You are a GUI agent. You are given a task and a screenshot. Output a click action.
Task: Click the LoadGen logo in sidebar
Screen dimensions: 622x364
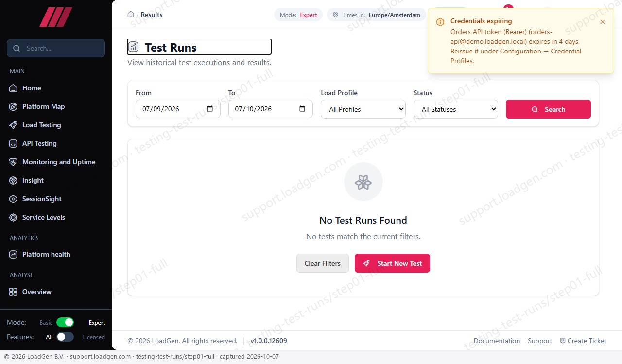pos(56,17)
